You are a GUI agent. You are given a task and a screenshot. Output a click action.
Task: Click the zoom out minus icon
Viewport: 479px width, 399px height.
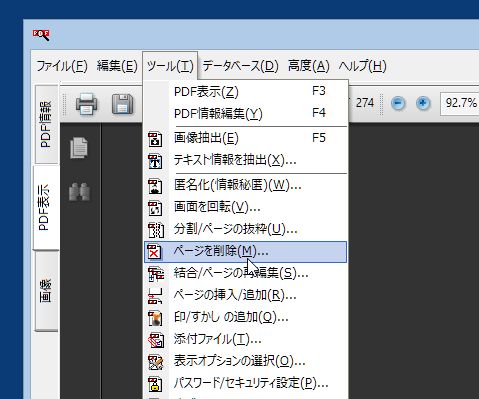pyautogui.click(x=398, y=103)
